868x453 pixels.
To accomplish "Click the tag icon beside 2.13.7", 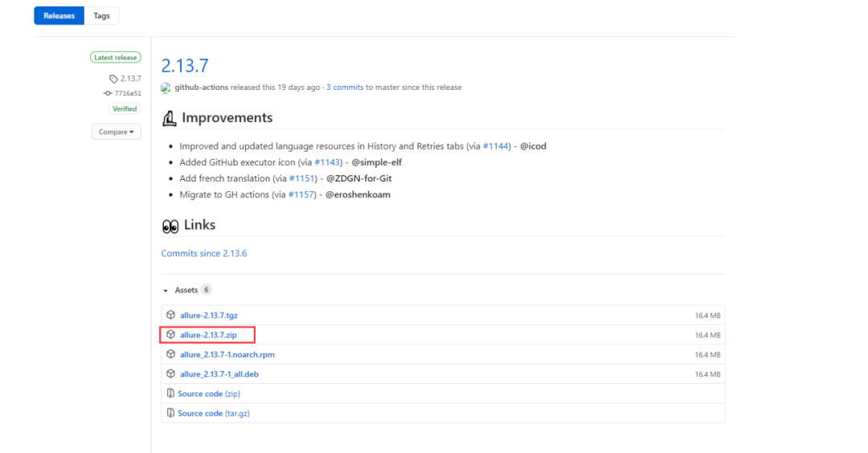I will [113, 79].
